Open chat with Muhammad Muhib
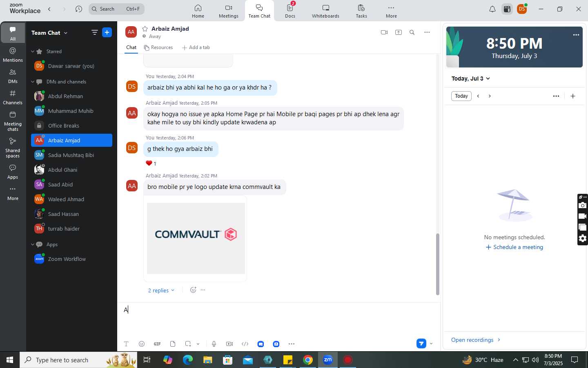Image resolution: width=588 pixels, height=368 pixels. click(71, 111)
